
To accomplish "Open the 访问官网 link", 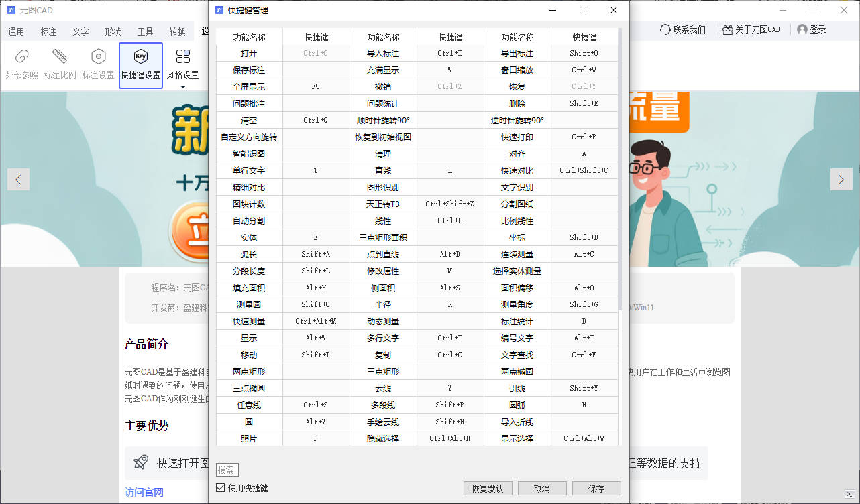I will 144,492.
